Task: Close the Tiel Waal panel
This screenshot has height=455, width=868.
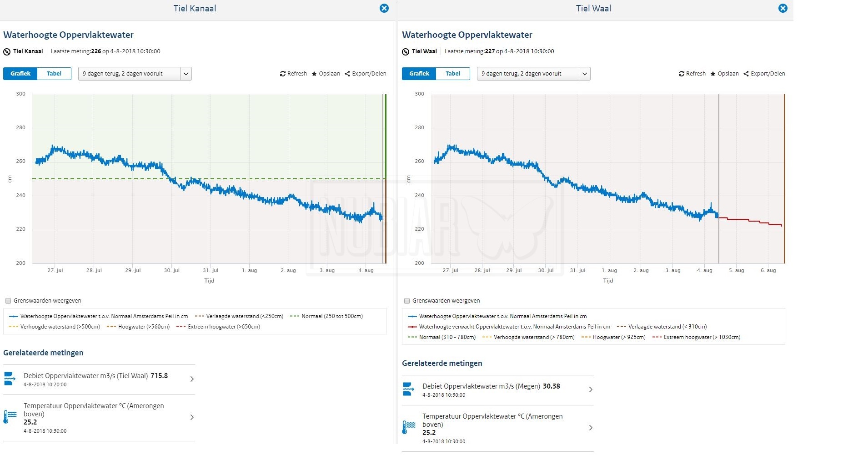Action: pyautogui.click(x=783, y=8)
